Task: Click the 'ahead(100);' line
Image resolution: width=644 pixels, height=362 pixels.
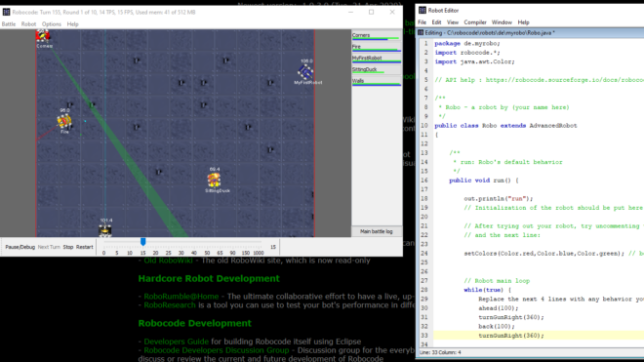Action: [x=499, y=308]
